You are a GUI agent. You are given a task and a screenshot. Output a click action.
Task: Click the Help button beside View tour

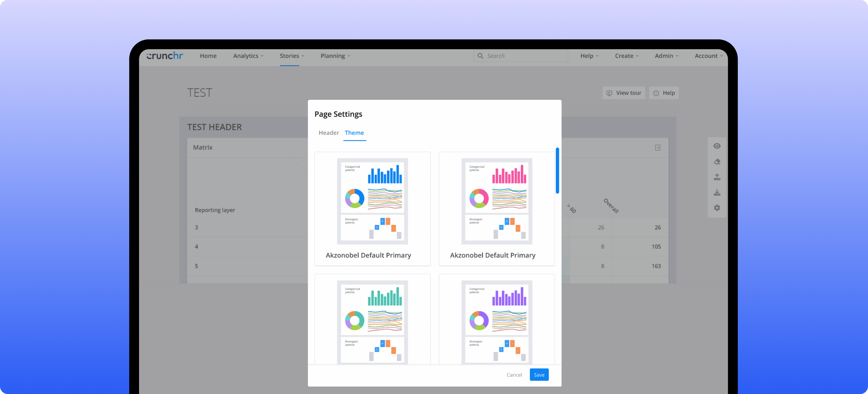click(x=664, y=93)
